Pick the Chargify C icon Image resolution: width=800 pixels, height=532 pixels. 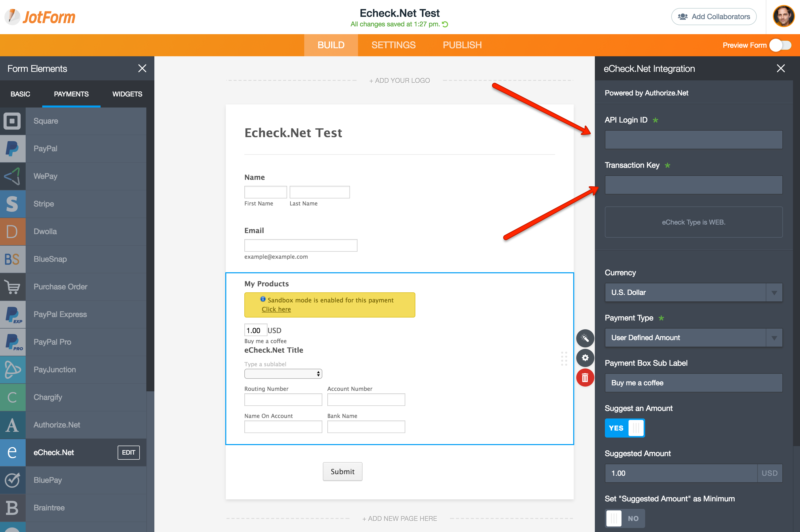13,398
